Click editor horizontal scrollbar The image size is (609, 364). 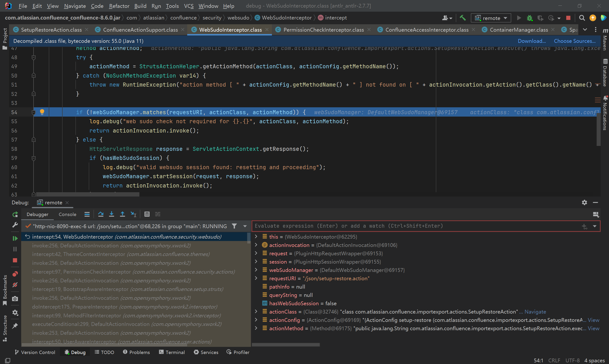[x=88, y=194]
